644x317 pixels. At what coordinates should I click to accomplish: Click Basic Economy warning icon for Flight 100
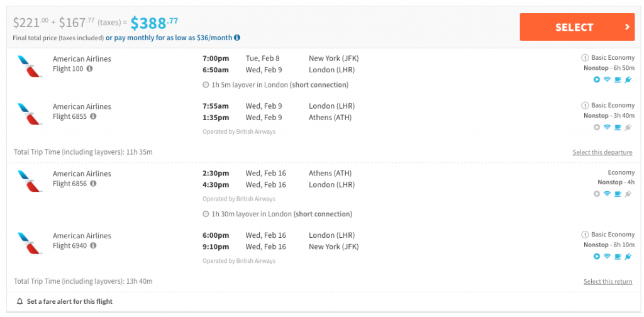[585, 58]
